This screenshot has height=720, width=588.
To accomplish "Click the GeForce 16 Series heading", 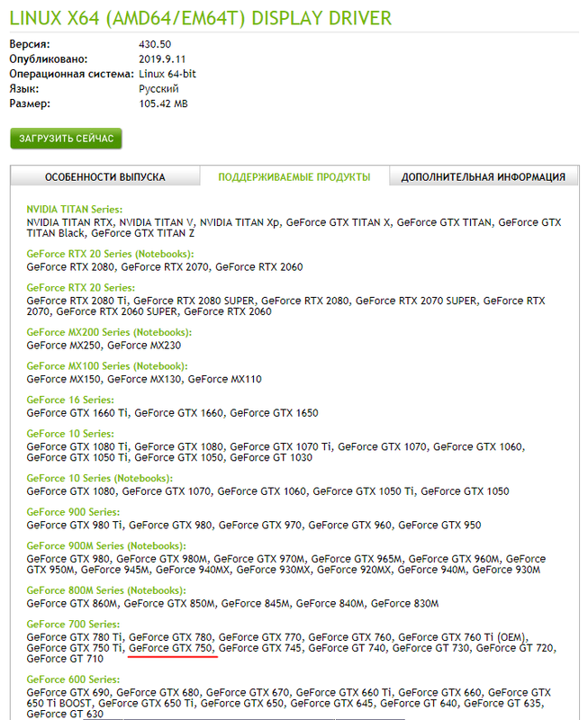I will coord(70,400).
